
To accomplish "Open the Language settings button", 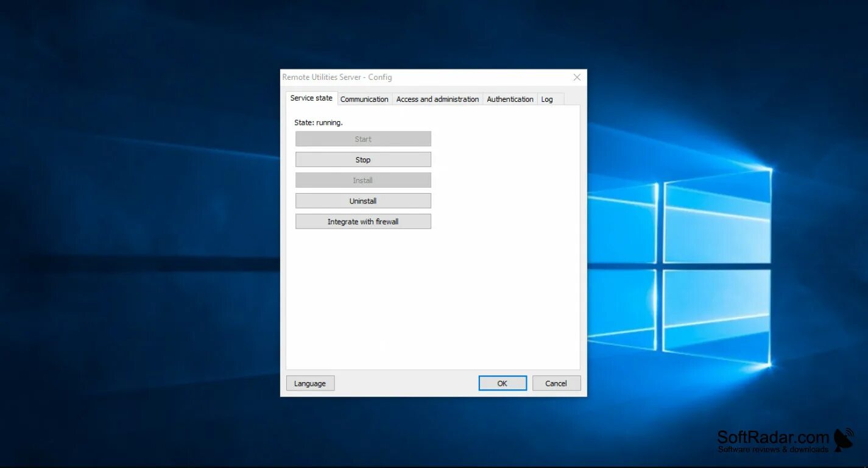I will click(x=310, y=383).
